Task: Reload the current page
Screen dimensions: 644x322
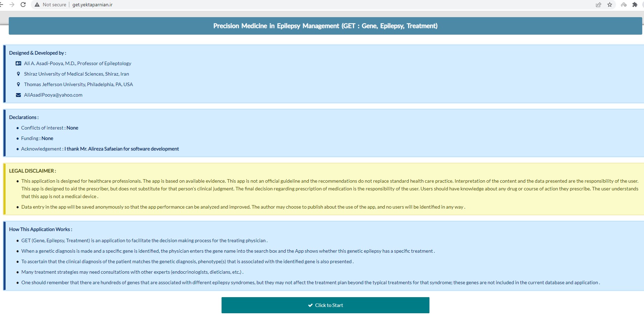Action: (x=23, y=5)
